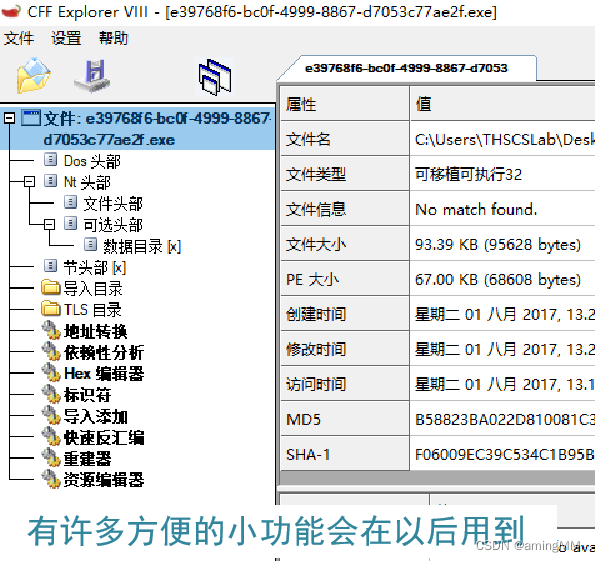This screenshot has height=562, width=595.
Task: Open 数据目录 [x] tree item
Action: 142,246
